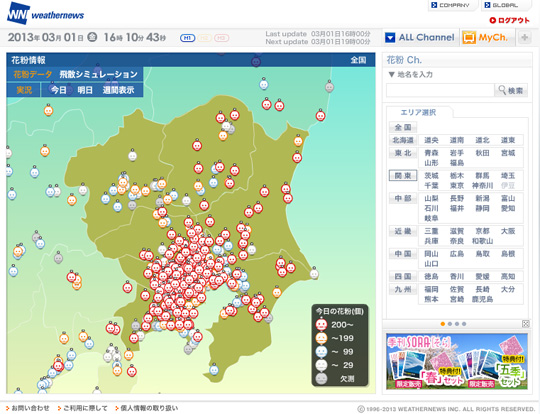The image size is (540, 414).
Task: Click the day-of-week 金 circle icon
Action: point(92,37)
